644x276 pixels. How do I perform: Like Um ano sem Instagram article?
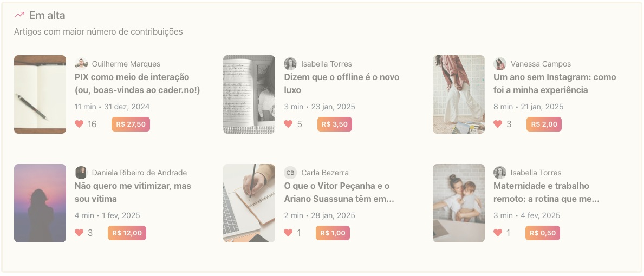[x=498, y=124]
